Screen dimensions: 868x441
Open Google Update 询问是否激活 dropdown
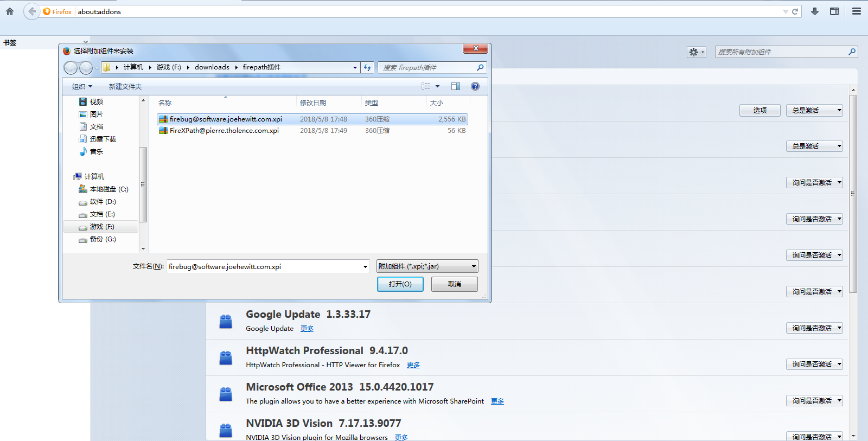click(x=814, y=328)
